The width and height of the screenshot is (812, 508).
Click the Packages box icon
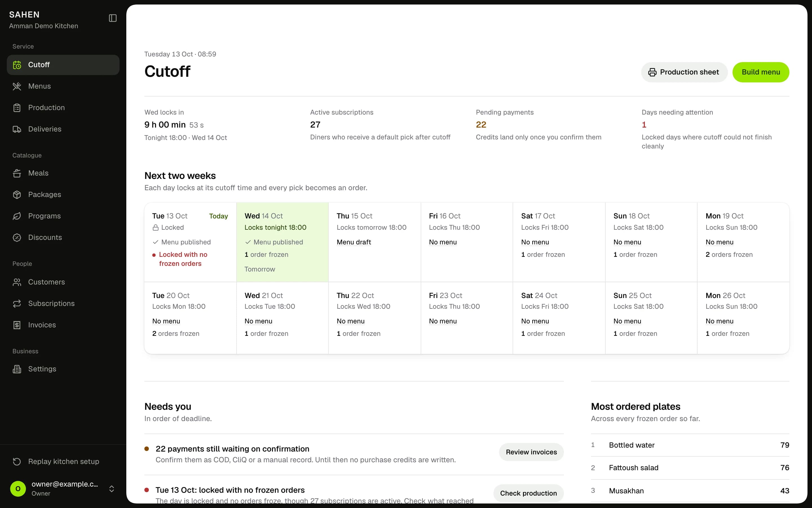(x=17, y=195)
